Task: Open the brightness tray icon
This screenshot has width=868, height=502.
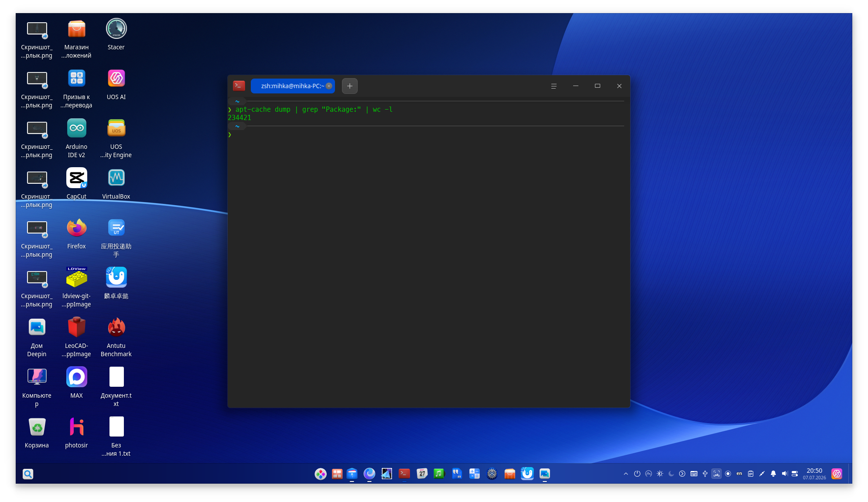Action: coord(660,474)
